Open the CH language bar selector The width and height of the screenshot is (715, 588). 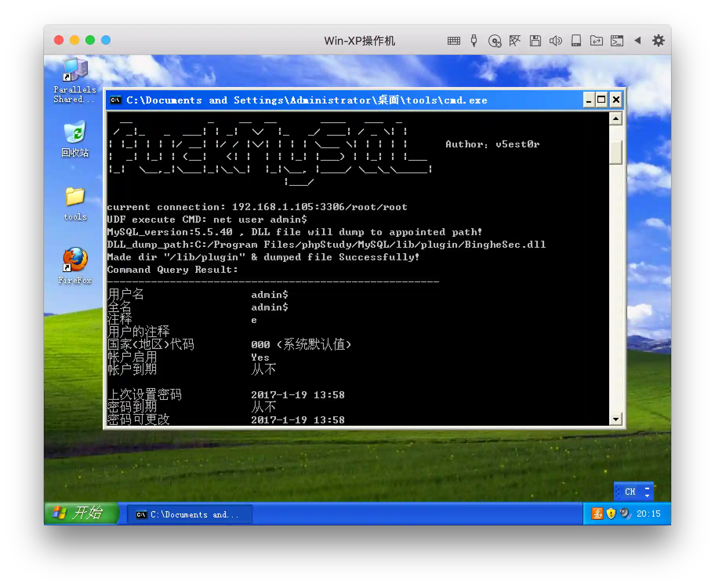630,492
